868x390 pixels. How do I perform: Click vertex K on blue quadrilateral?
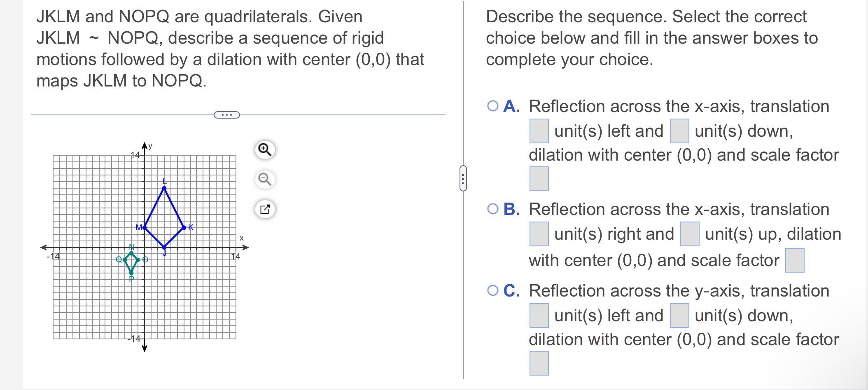click(x=184, y=227)
